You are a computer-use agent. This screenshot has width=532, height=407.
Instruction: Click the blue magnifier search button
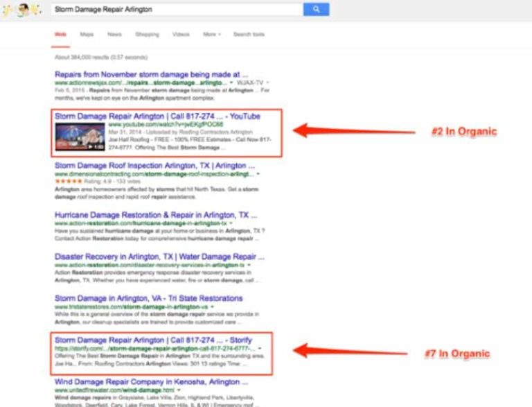pyautogui.click(x=316, y=9)
